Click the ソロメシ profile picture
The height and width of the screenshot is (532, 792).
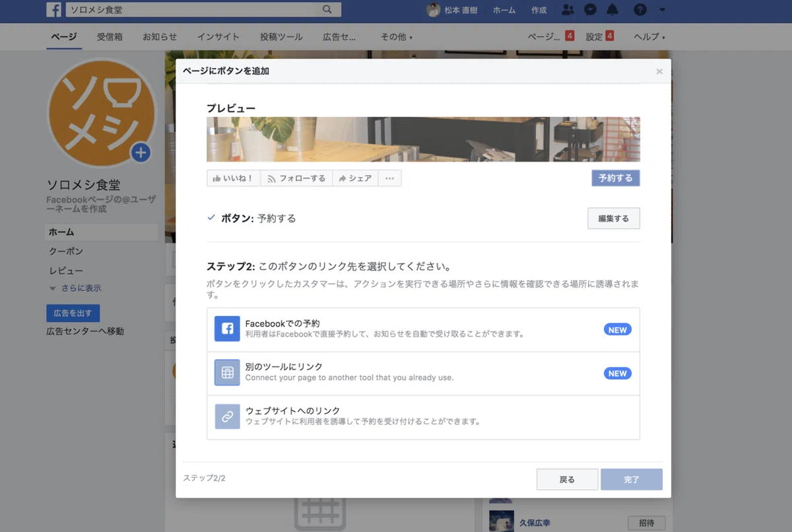pyautogui.click(x=102, y=114)
